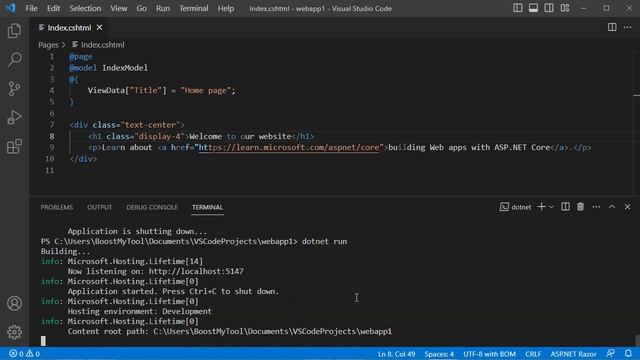Switch to the OUTPUT tab

pos(99,207)
